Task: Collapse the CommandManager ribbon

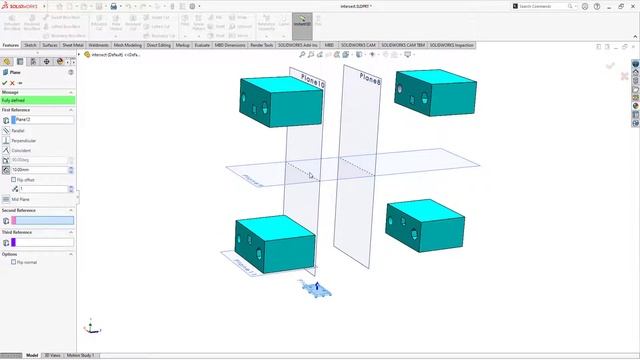Action: (635, 36)
